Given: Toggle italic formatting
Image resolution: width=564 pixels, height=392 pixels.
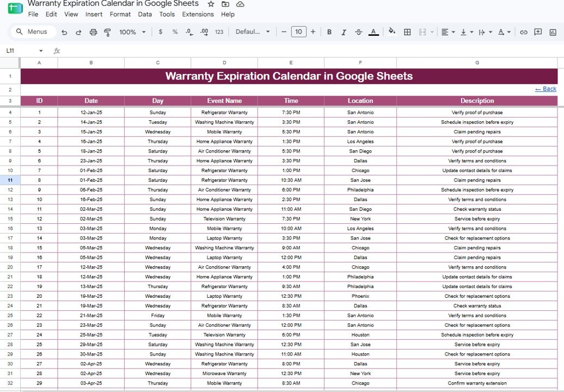Looking at the screenshot, I should (x=344, y=32).
